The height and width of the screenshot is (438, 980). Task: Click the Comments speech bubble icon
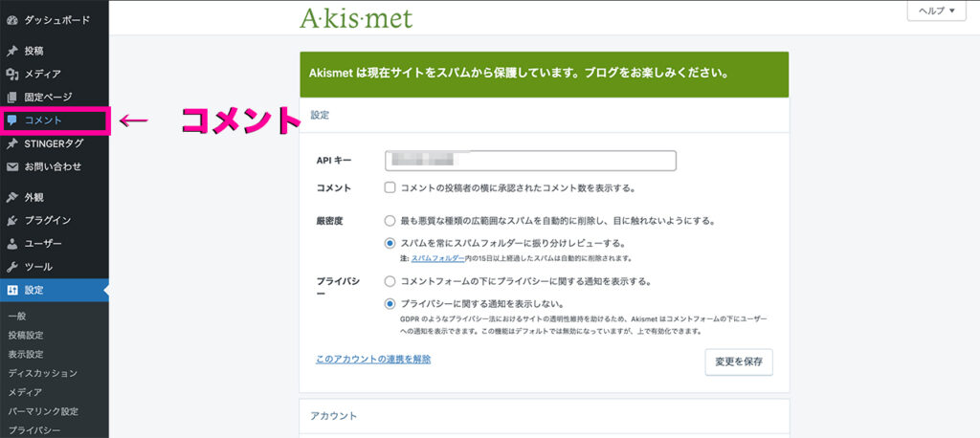(11, 120)
